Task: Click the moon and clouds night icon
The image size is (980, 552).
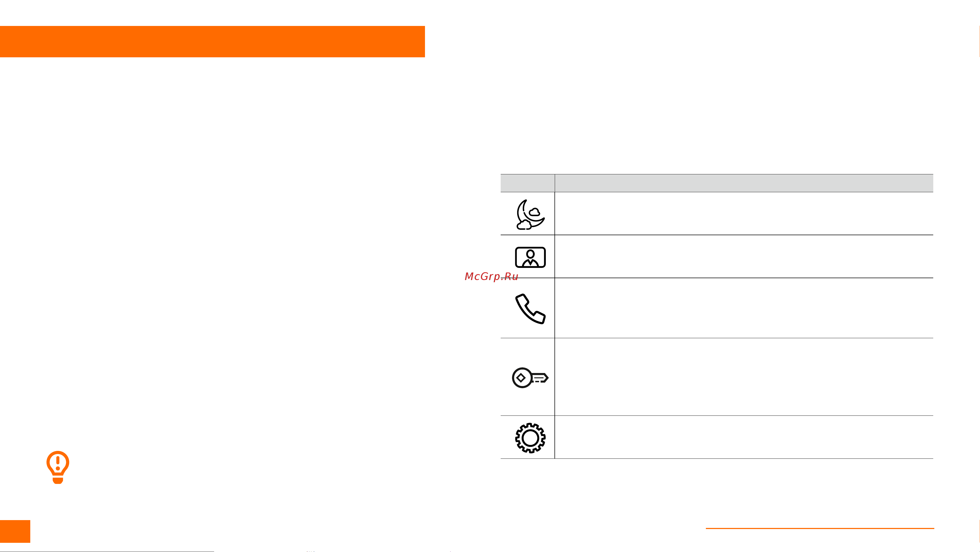Action: click(x=530, y=215)
